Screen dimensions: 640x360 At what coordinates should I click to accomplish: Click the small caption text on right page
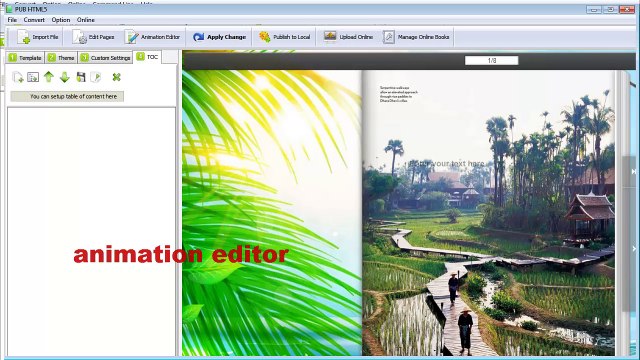[x=399, y=94]
